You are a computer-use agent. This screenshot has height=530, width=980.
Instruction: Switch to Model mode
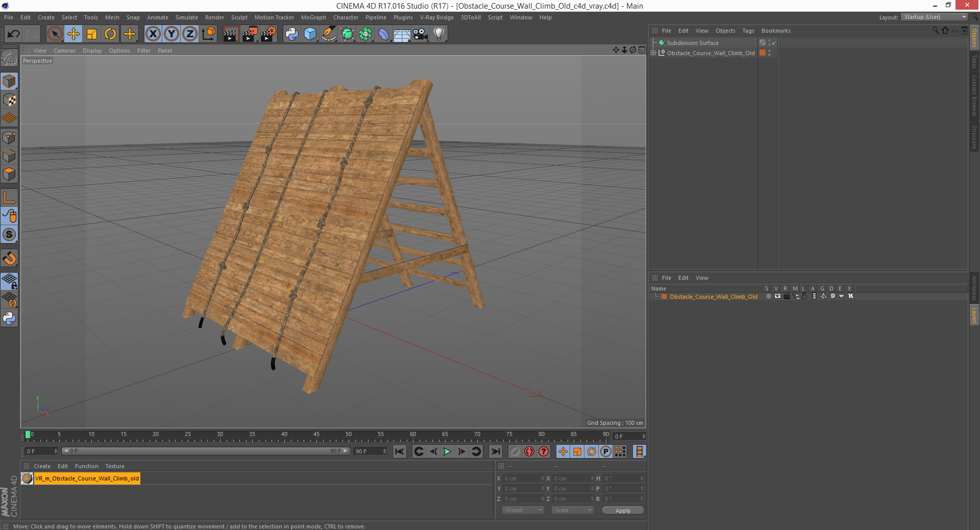(x=9, y=82)
